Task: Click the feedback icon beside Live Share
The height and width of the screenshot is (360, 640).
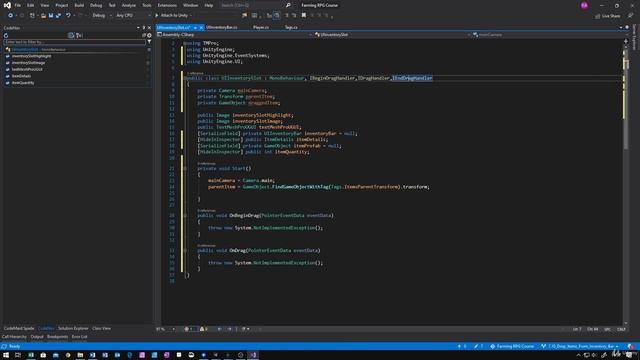Action: (630, 16)
